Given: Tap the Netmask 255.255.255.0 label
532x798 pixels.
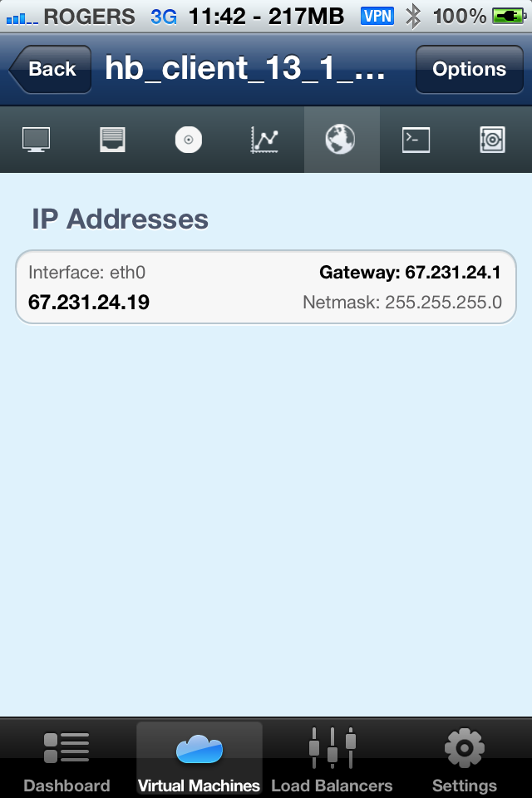Looking at the screenshot, I should pos(402,303).
